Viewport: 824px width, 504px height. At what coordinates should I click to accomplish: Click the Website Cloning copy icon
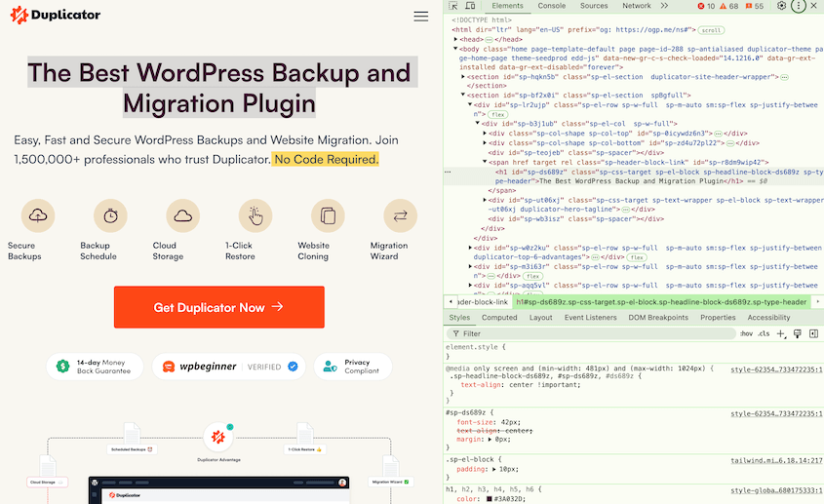pyautogui.click(x=328, y=215)
